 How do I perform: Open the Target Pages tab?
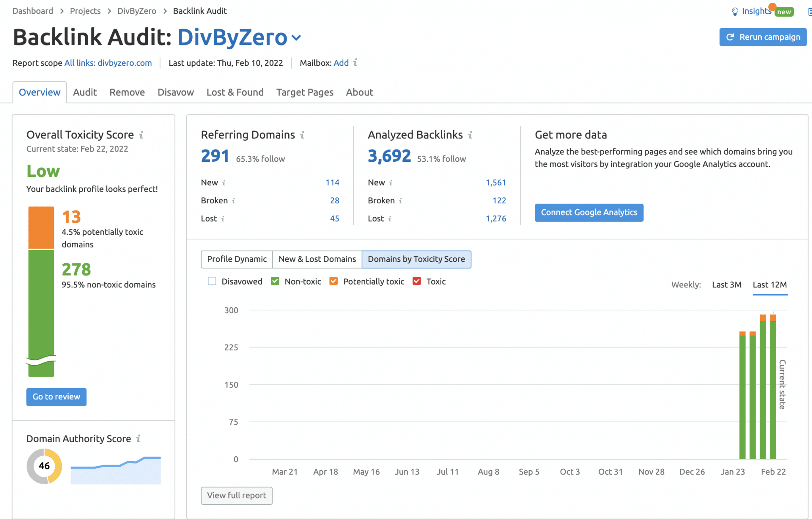tap(305, 92)
